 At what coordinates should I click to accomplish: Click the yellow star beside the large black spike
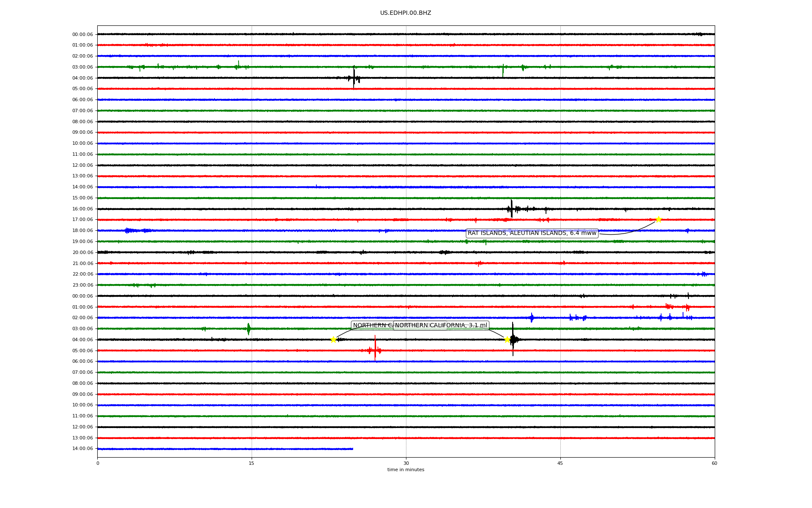(x=507, y=340)
